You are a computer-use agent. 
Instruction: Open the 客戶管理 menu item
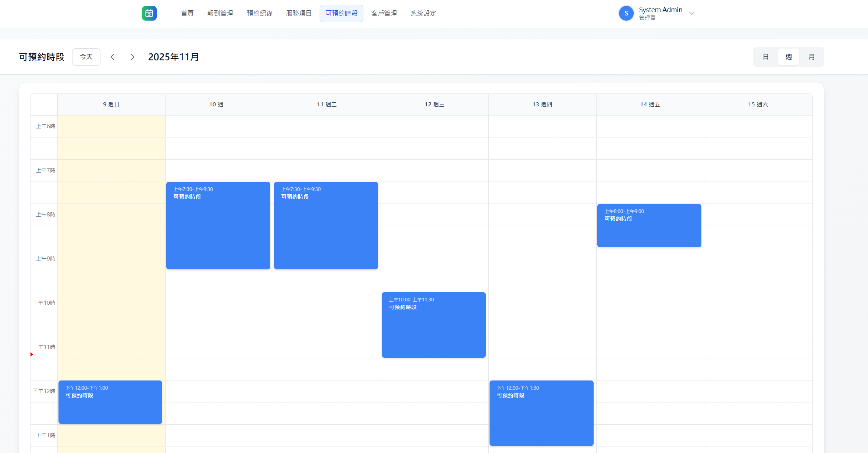(384, 14)
